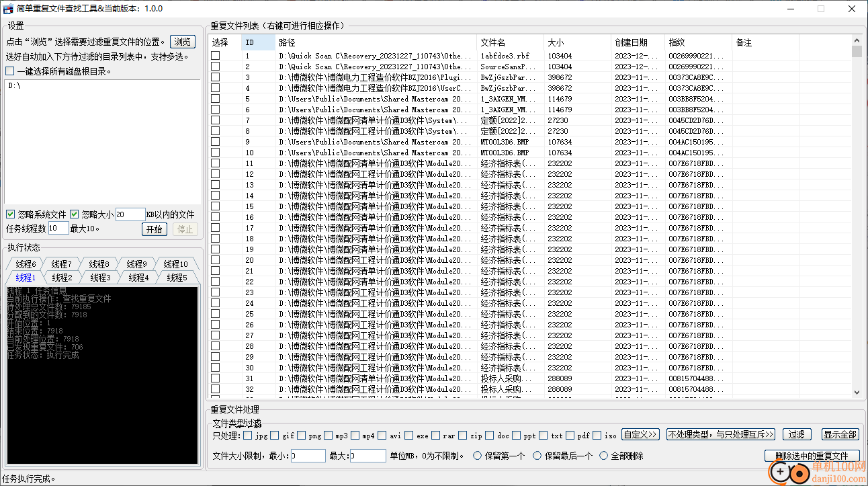Enable the ppt file type filter
This screenshot has width=868, height=486.
point(516,435)
